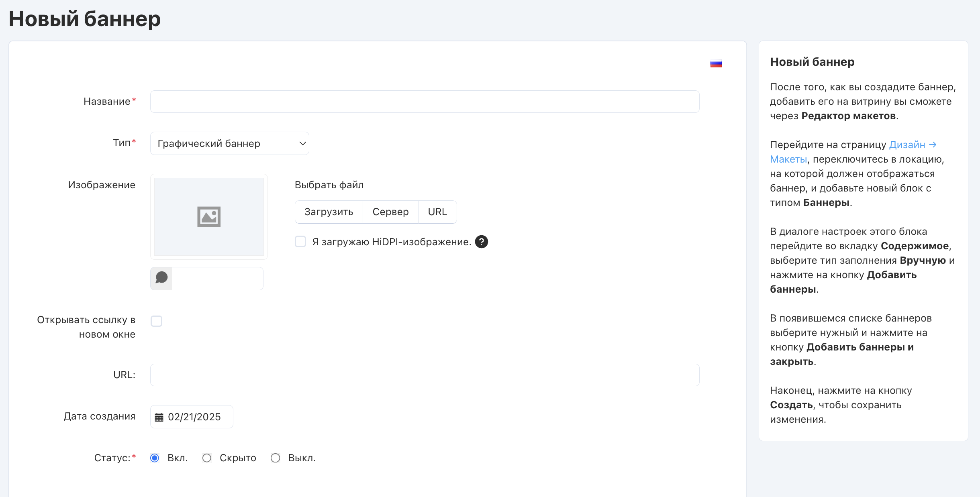The height and width of the screenshot is (497, 980).
Task: Select the Выкл. status radio button
Action: point(275,458)
